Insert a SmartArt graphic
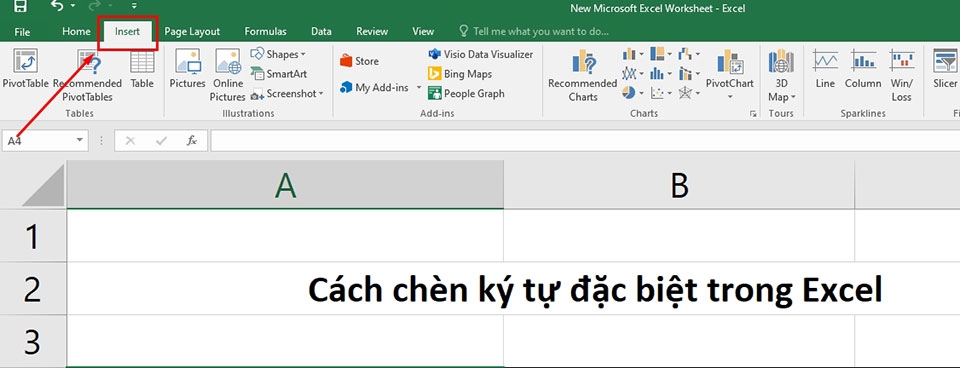Screen dimensions: 960x368 (x=279, y=74)
